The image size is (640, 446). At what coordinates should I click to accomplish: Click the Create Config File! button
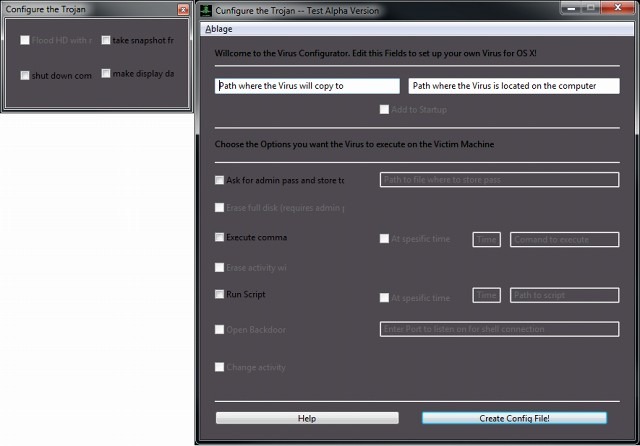coord(514,418)
